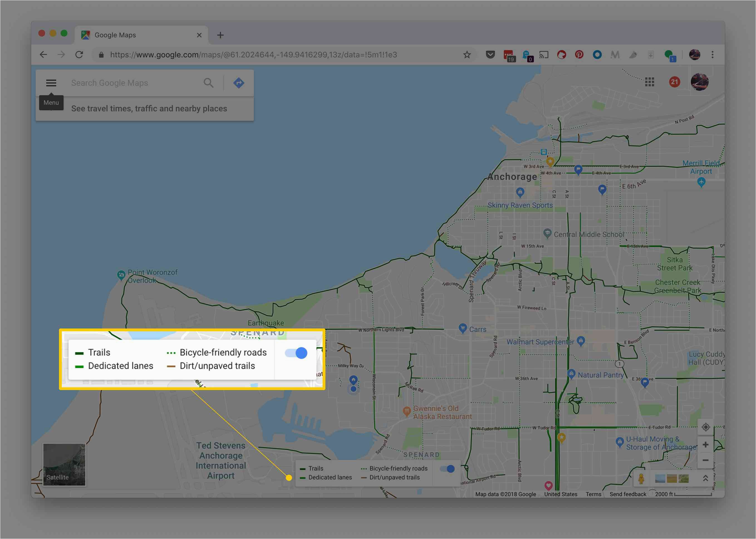Open a new browser tab
This screenshot has width=756, height=539.
pyautogui.click(x=220, y=35)
